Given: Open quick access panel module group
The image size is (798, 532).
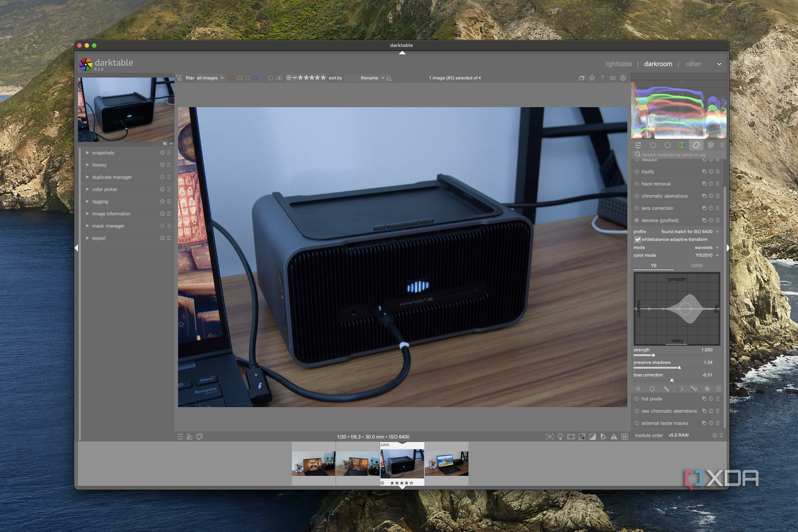Looking at the screenshot, I should coord(639,145).
